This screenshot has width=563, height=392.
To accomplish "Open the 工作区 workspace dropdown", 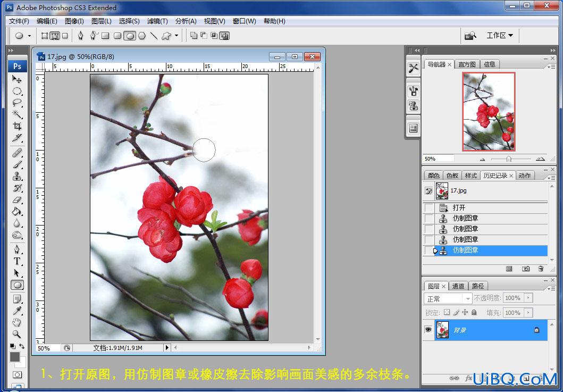I will coord(500,35).
